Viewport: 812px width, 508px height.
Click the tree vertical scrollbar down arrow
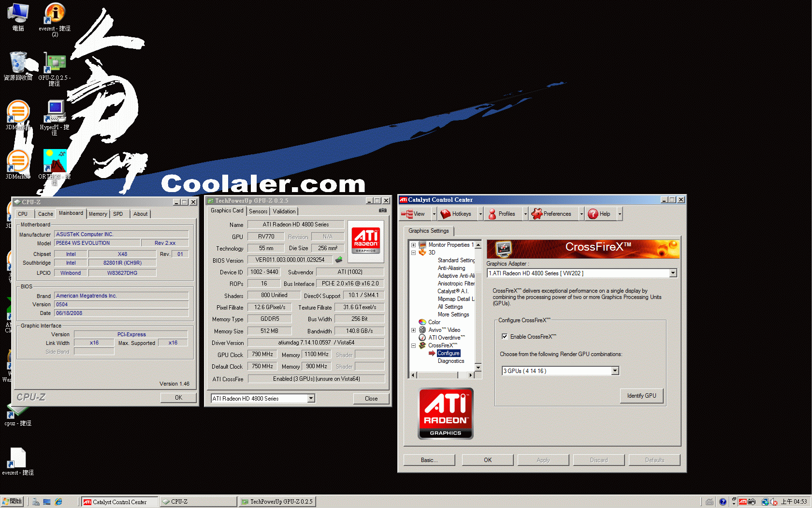(478, 368)
